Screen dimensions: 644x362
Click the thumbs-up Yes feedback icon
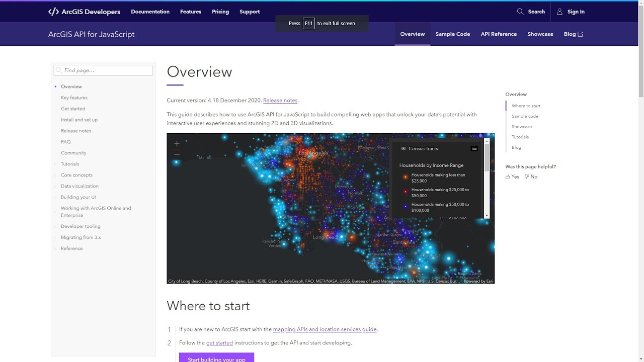point(508,176)
